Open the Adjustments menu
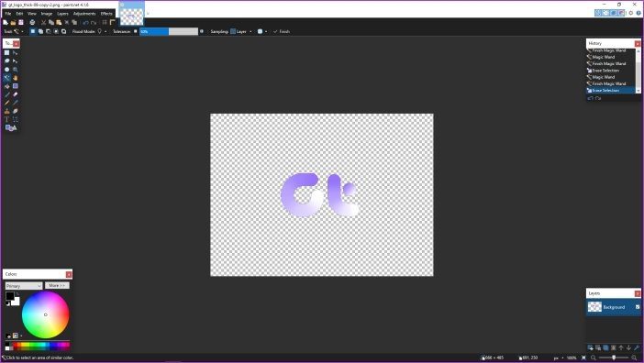Screen dimensions: 644x363 coord(84,14)
